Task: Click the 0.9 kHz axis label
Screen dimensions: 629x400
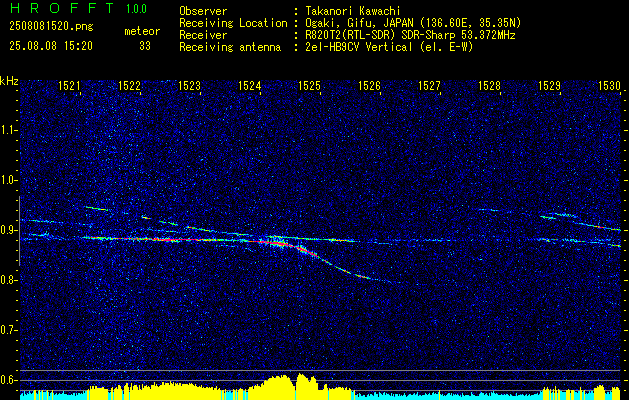Action: 8,230
